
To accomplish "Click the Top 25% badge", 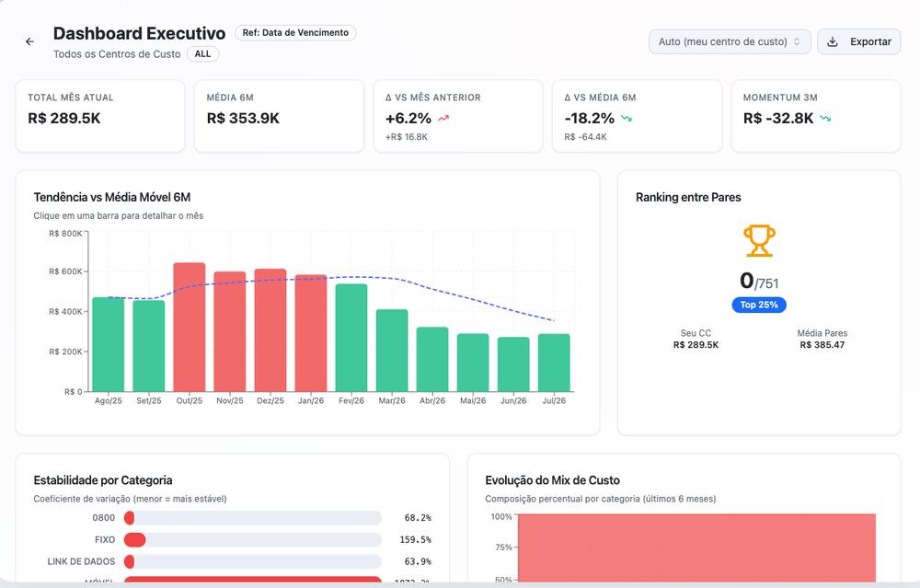I will tap(759, 305).
